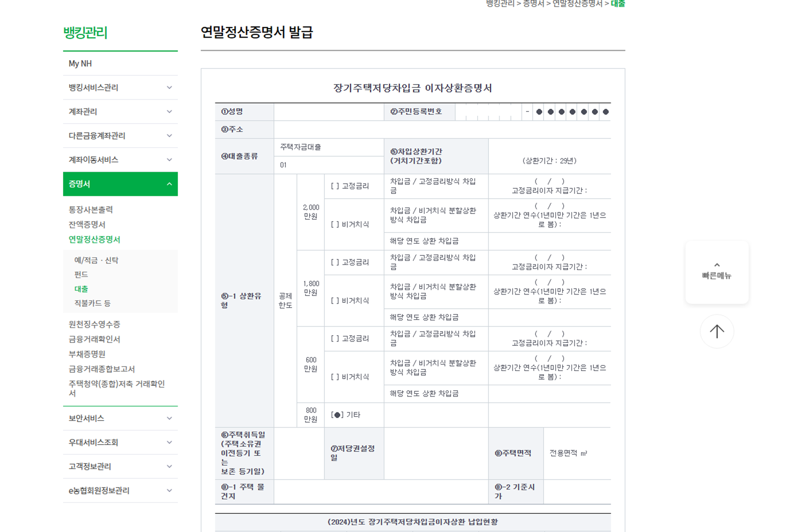Open 부채증명원 link
798x532 pixels.
pyautogui.click(x=87, y=354)
